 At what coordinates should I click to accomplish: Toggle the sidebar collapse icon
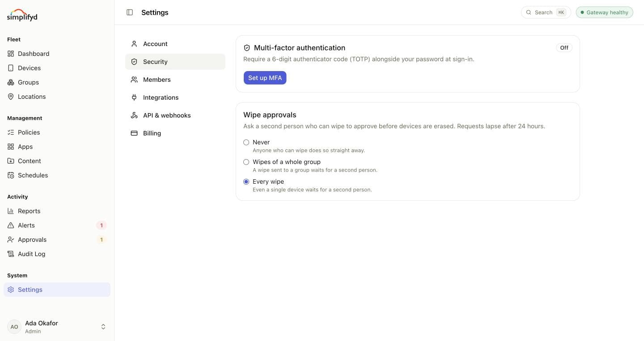click(130, 13)
